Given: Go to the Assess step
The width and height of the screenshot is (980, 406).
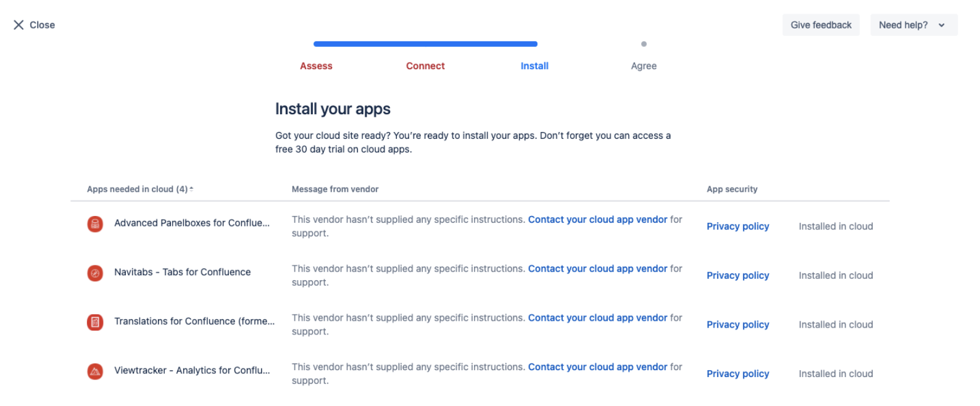Looking at the screenshot, I should tap(316, 66).
